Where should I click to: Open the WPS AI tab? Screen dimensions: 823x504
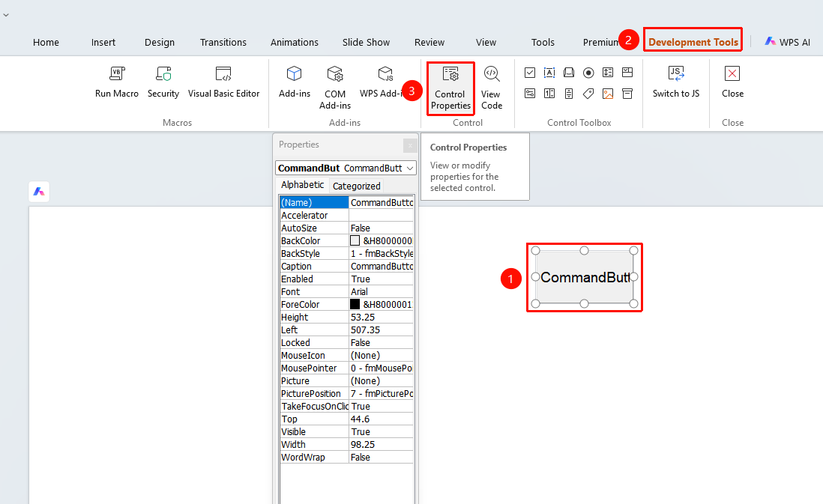click(x=787, y=42)
